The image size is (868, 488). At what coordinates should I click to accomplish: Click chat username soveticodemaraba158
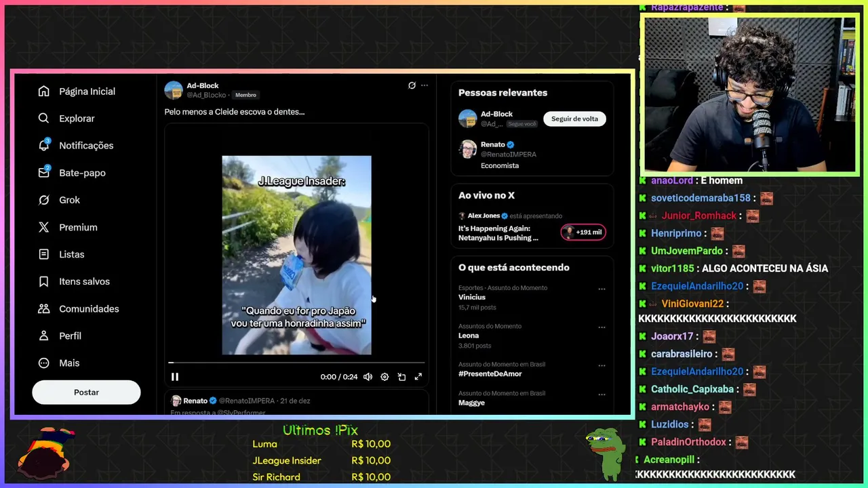[x=701, y=198]
